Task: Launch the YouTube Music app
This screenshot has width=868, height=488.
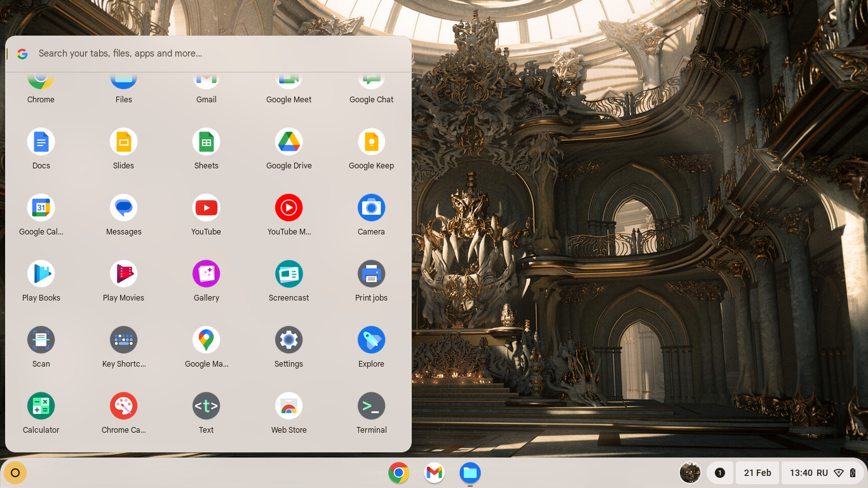Action: click(x=289, y=208)
